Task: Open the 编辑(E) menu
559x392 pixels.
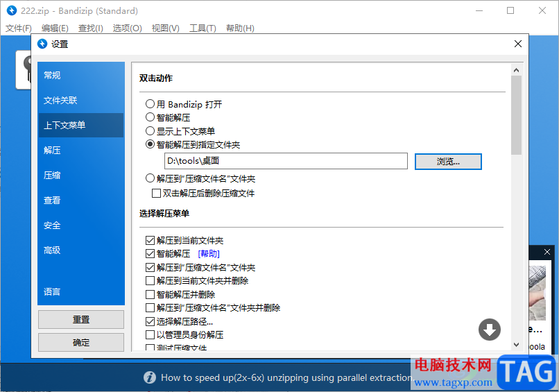Action: (55, 28)
